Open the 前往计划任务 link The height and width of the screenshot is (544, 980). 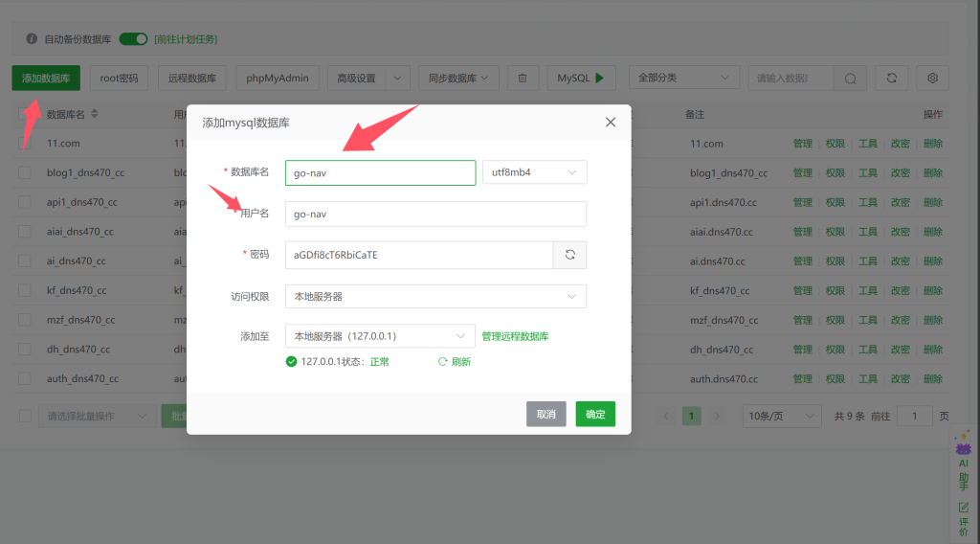pyautogui.click(x=187, y=39)
